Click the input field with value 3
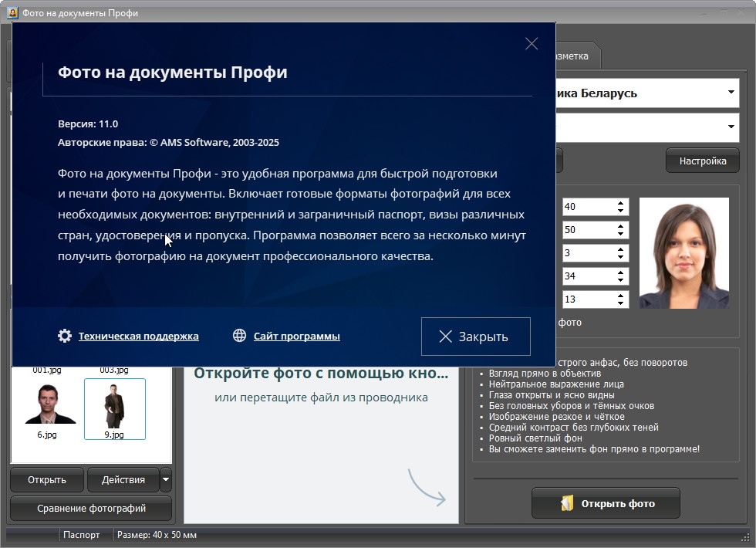The image size is (756, 548). click(588, 253)
